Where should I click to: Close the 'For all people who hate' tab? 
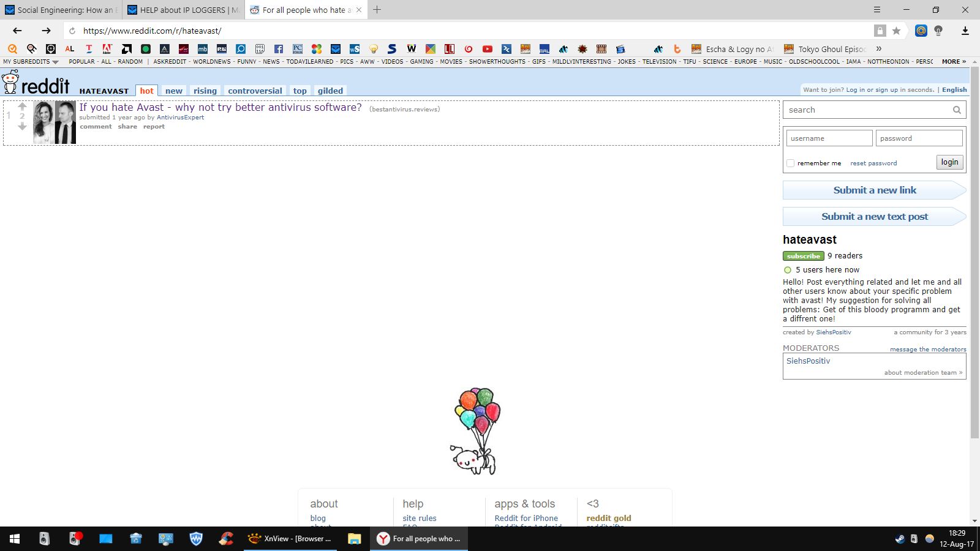click(x=358, y=10)
